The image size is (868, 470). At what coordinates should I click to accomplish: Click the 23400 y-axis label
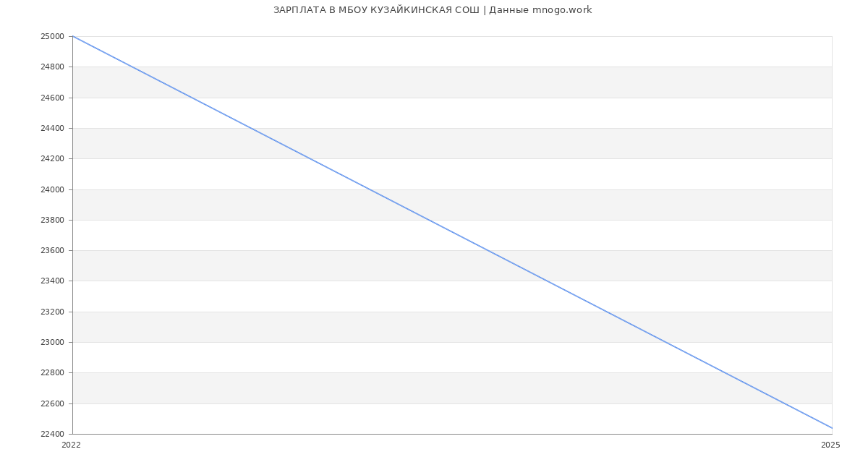[x=52, y=281]
